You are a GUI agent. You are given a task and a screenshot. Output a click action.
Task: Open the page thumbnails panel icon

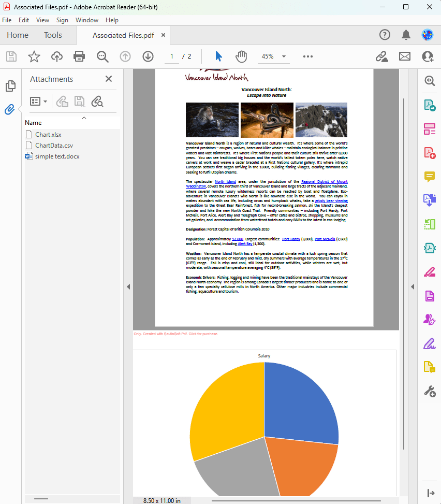tap(10, 86)
